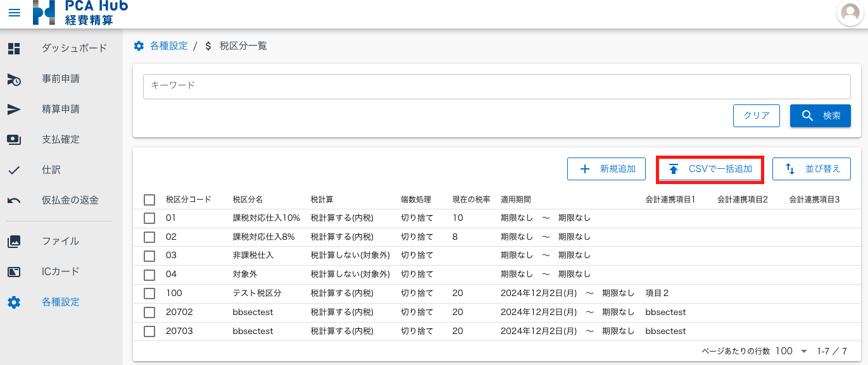Click the magnifier icon on 検索 button

click(x=807, y=116)
